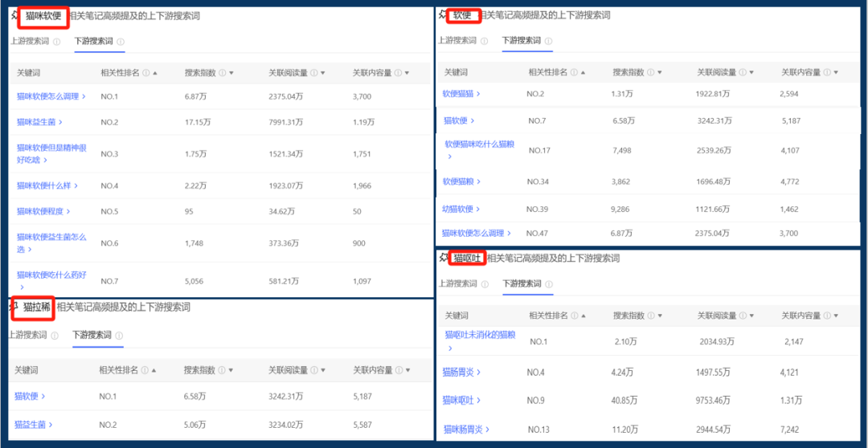Sort by 关联内容量 arrow in 软便 panel

click(836, 72)
